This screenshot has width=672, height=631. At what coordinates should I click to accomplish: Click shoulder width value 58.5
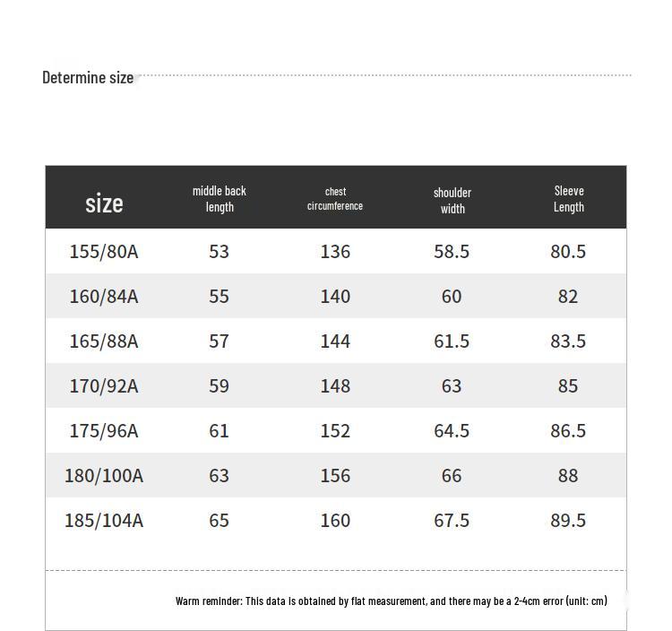(452, 252)
